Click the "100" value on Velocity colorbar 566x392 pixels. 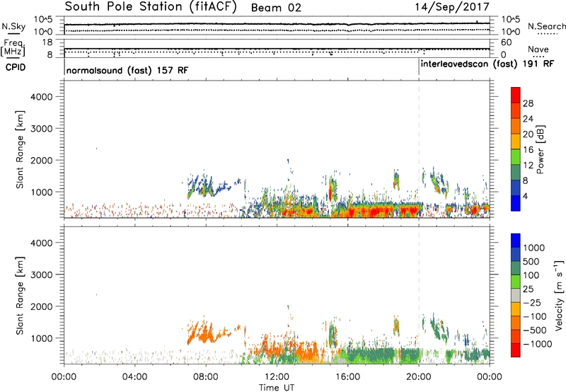coord(531,275)
